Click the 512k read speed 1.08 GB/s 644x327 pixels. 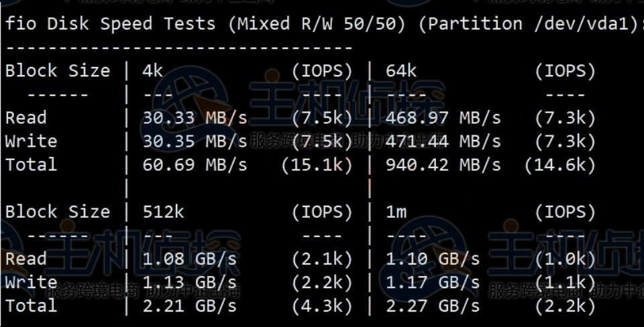tap(189, 259)
